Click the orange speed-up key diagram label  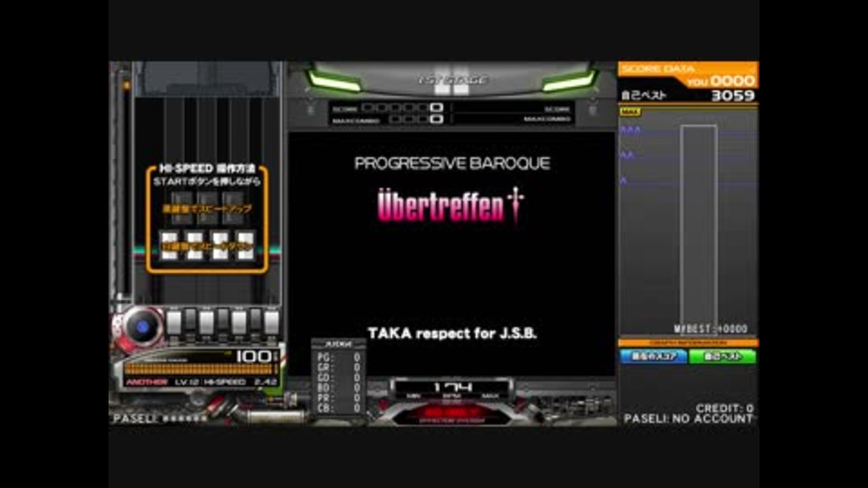point(207,209)
